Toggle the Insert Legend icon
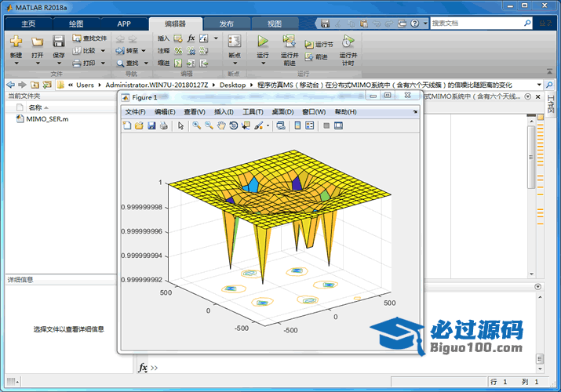561x392 pixels. 310,125
